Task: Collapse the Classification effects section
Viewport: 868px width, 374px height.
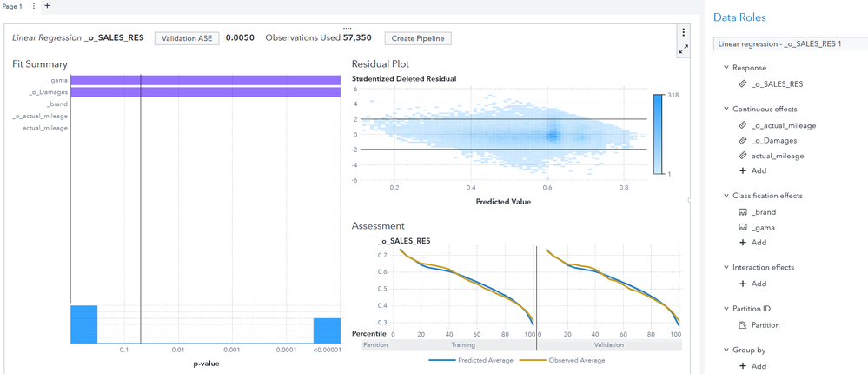Action: coord(726,196)
